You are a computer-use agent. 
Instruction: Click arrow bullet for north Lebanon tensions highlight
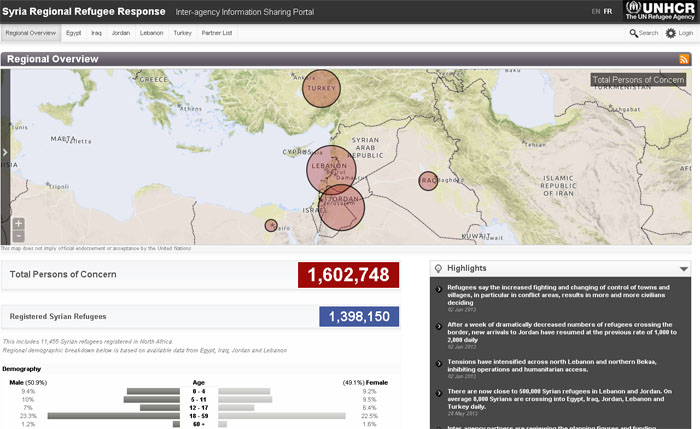click(x=438, y=363)
